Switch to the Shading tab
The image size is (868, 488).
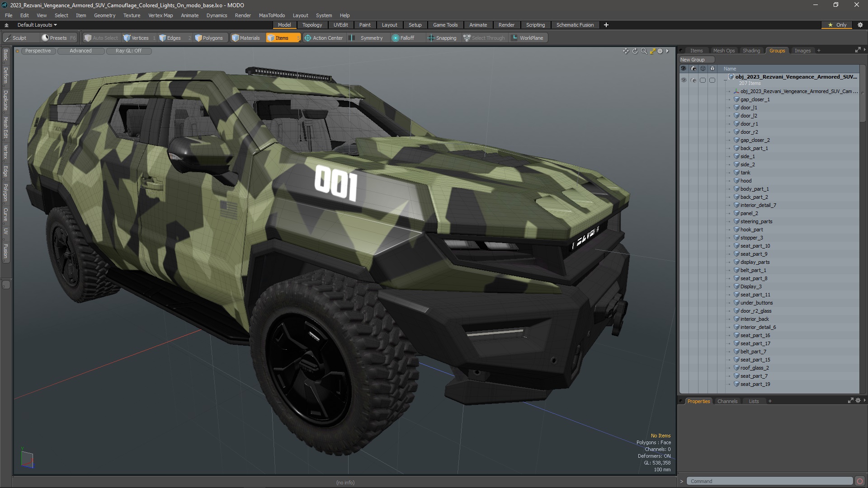(751, 51)
